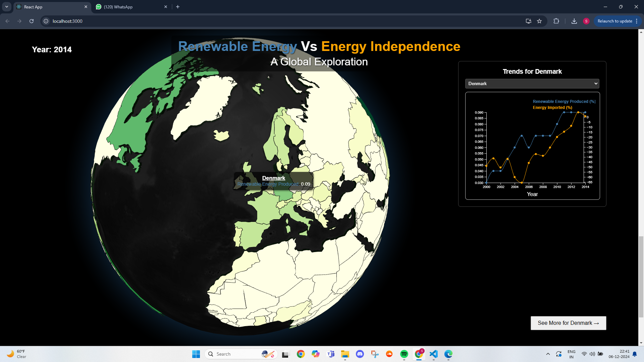644x362 pixels.
Task: Click Relaunch to update button
Action: point(614,21)
